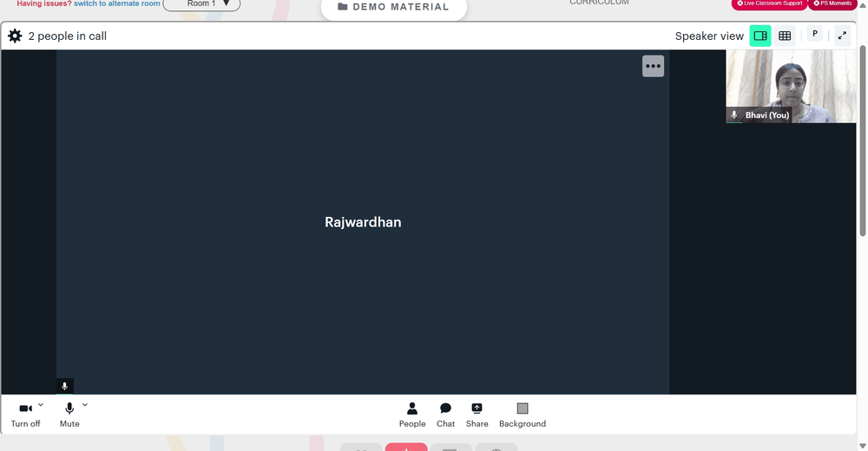The height and width of the screenshot is (451, 868).
Task: Open the Demo Material tab
Action: (393, 7)
